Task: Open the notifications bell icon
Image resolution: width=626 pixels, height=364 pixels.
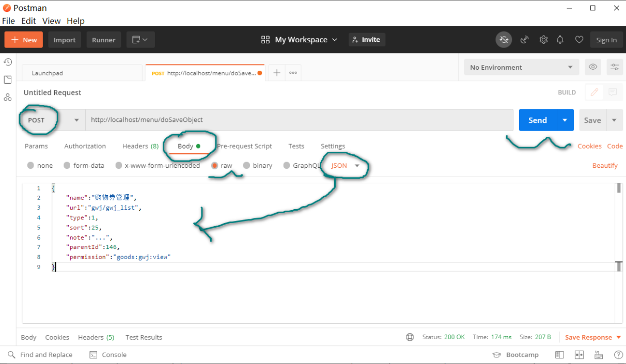Action: coord(560,40)
